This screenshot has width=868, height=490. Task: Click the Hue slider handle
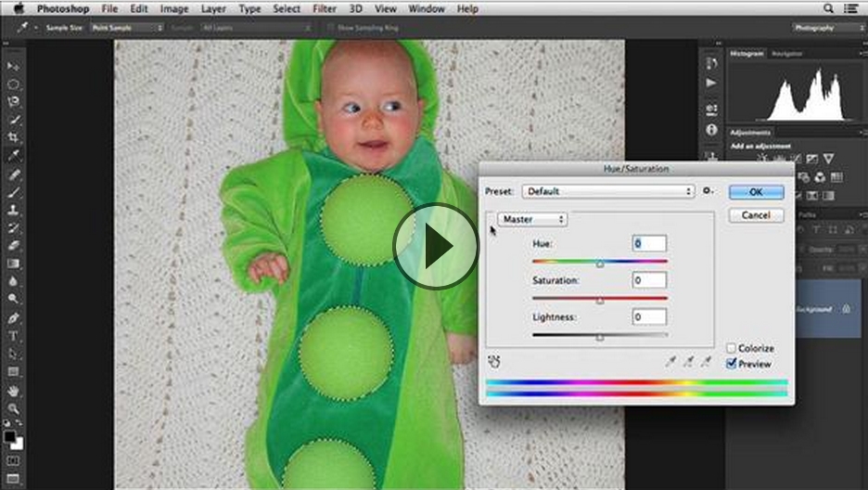(x=599, y=264)
